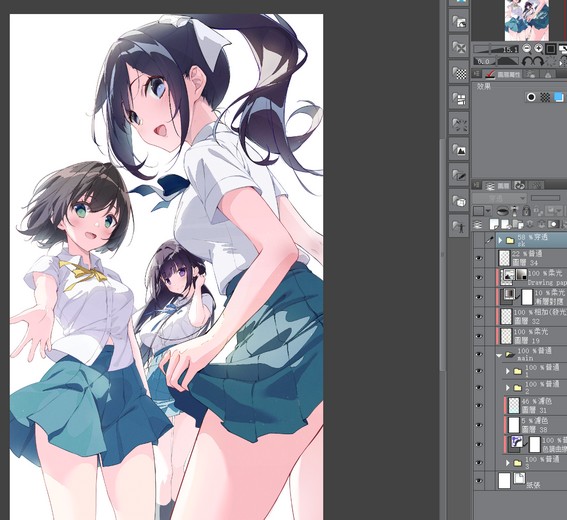Open the material folder icon with pattern cross
This screenshot has height=520, width=567.
pos(459,47)
